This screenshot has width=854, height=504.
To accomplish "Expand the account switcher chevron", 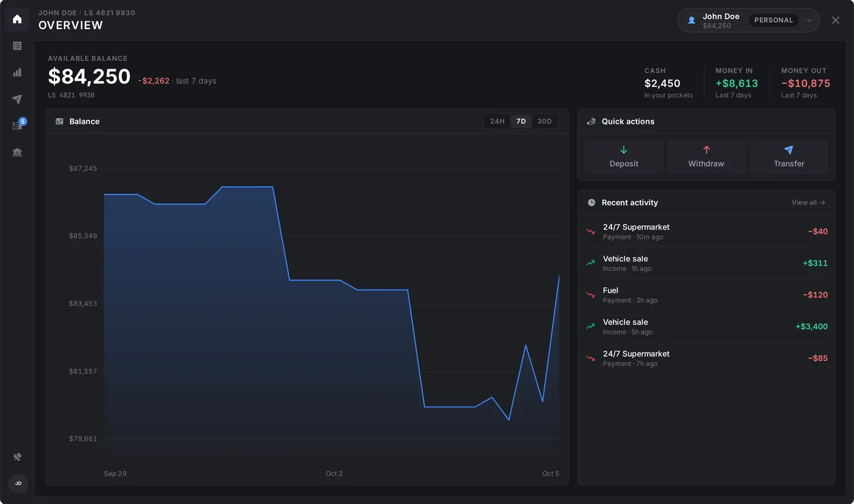I will click(809, 20).
